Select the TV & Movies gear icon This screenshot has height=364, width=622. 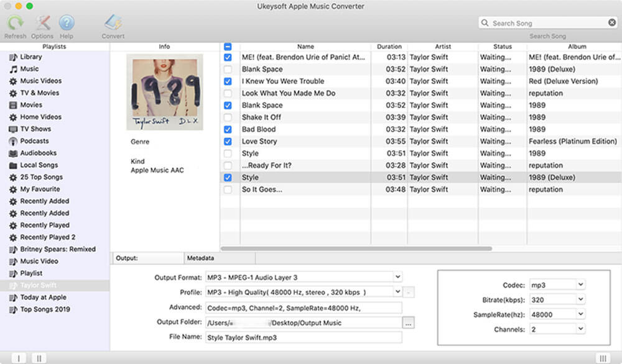click(13, 93)
